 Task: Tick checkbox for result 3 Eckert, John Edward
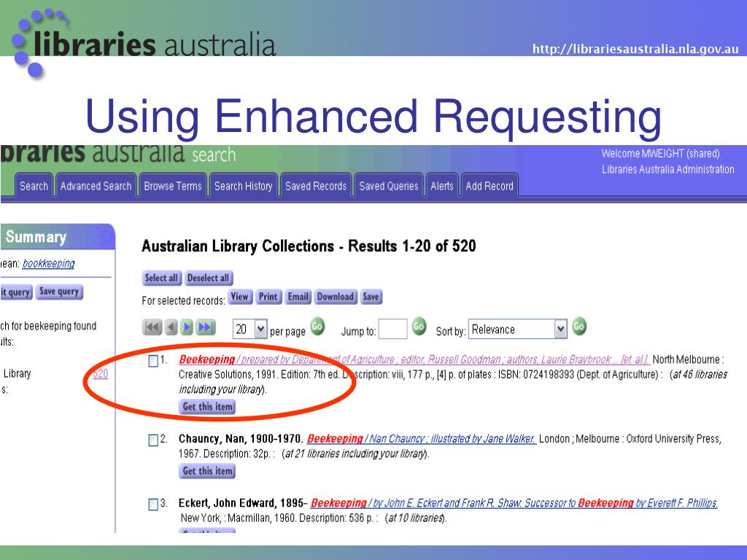[x=153, y=505]
